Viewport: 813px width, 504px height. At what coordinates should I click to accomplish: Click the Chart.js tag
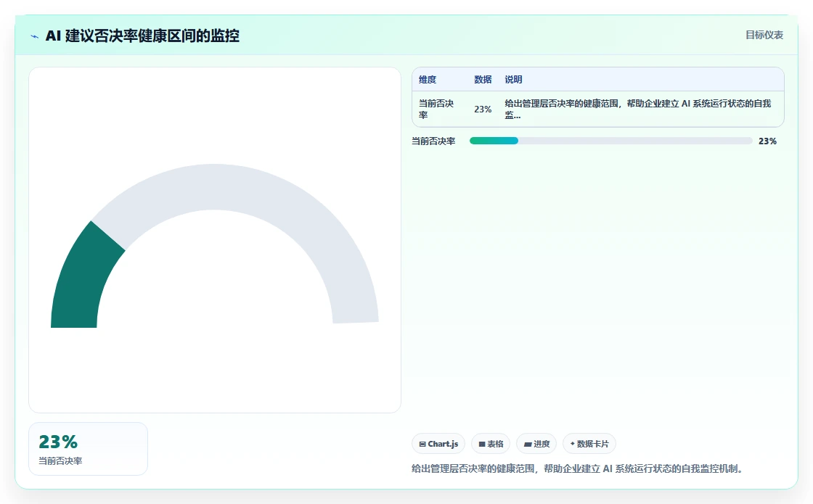(438, 444)
